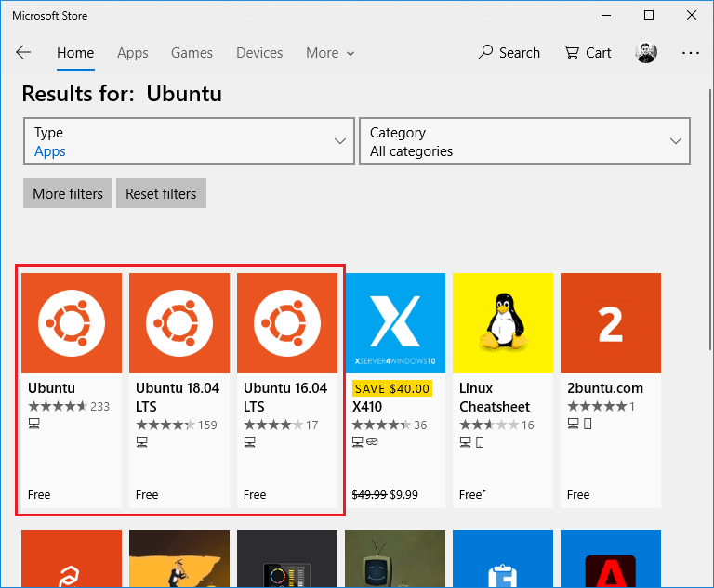Open the Search magnifier icon
The width and height of the screenshot is (714, 588).
point(485,52)
